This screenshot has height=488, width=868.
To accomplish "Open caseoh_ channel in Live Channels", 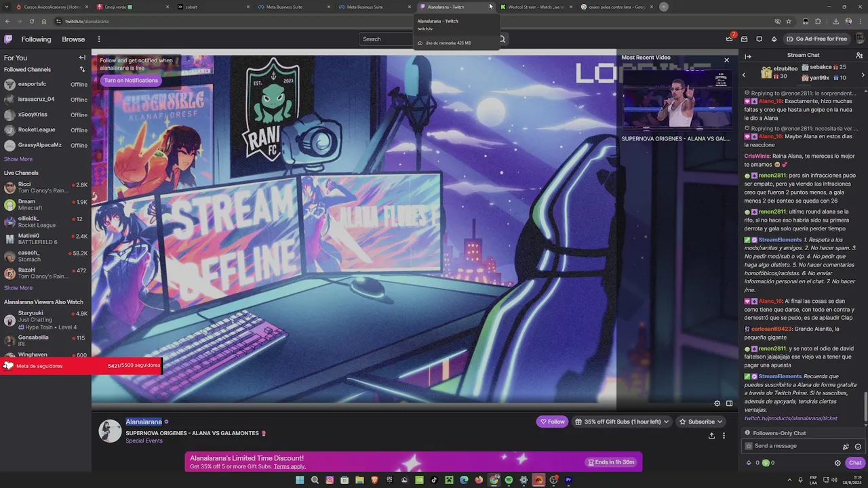I will point(45,256).
